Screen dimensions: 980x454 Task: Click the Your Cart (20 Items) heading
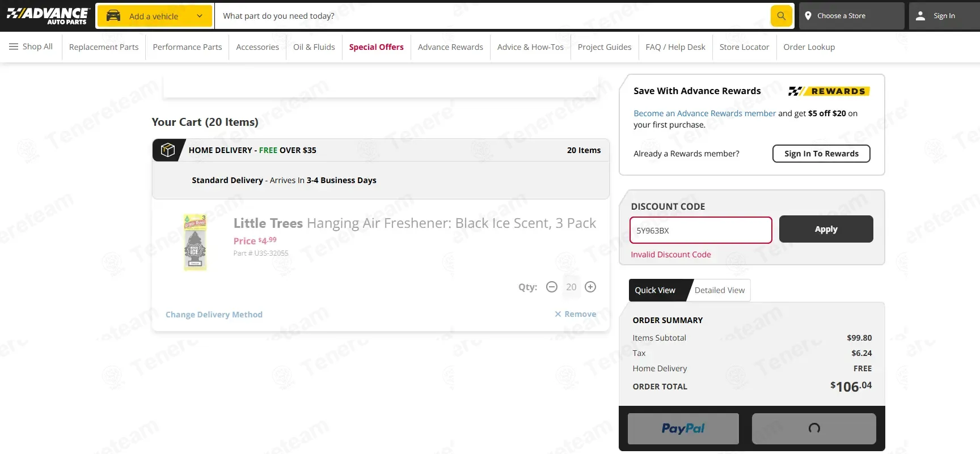click(x=205, y=122)
